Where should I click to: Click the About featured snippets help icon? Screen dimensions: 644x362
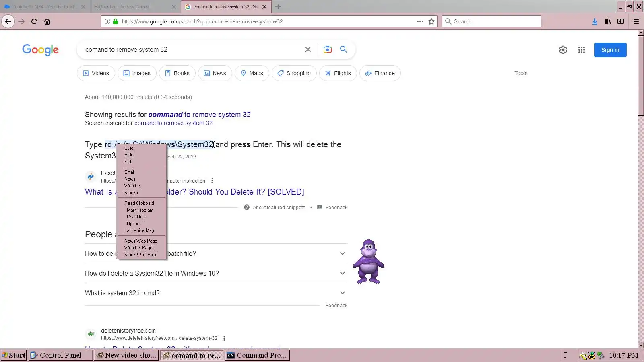coord(247,207)
